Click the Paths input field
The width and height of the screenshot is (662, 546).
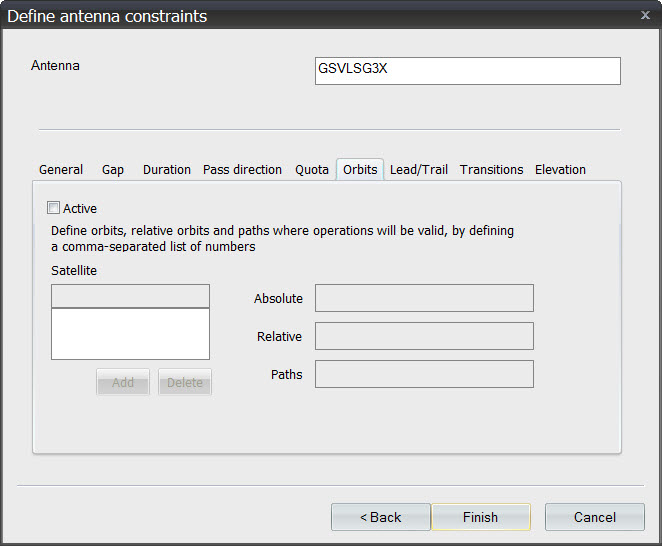click(424, 374)
